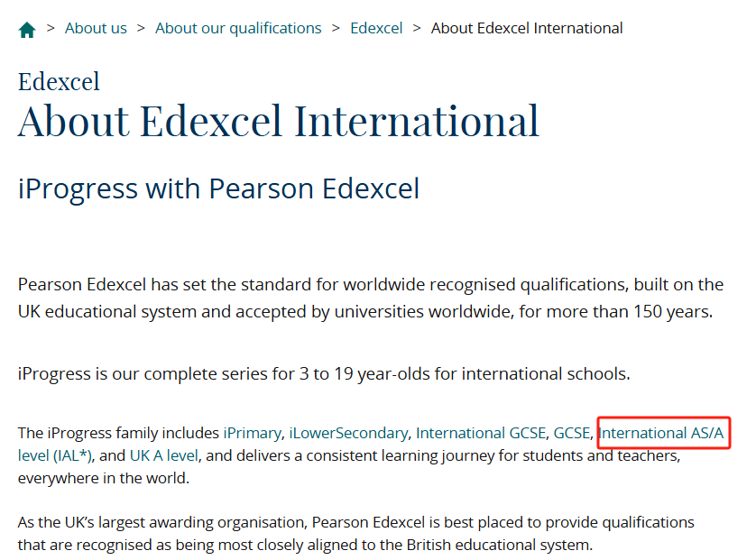
Task: Click the large About Edexcel International title
Action: (278, 121)
